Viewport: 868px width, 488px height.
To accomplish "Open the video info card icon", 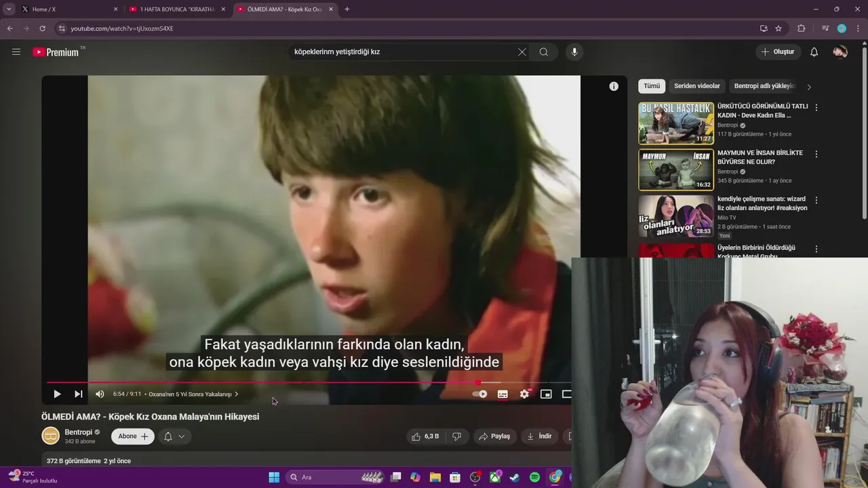I will point(614,86).
